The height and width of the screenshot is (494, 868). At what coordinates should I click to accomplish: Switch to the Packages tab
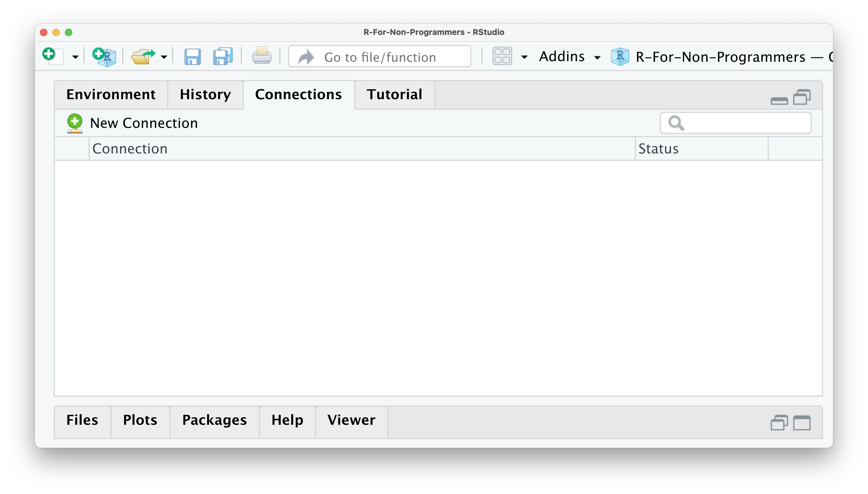215,420
